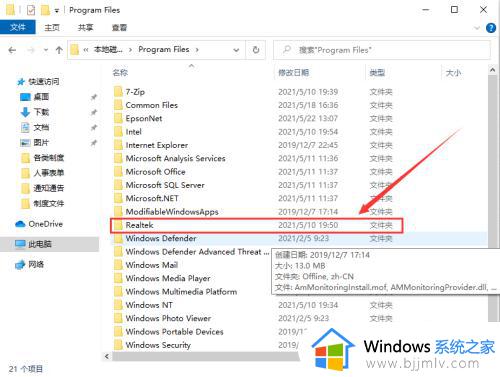
Task: Select the Windows Defender folder icon
Action: pyautogui.click(x=118, y=238)
